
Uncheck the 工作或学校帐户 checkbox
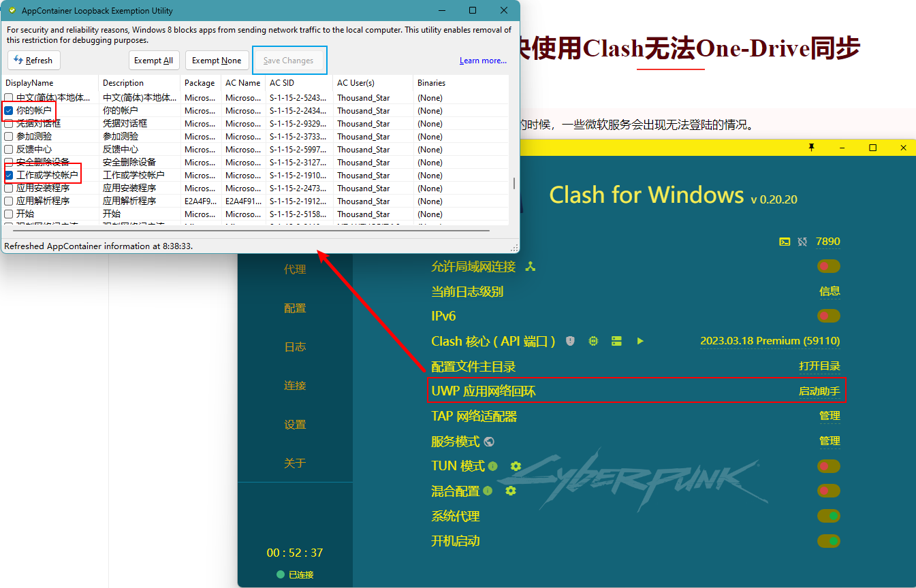coord(9,175)
